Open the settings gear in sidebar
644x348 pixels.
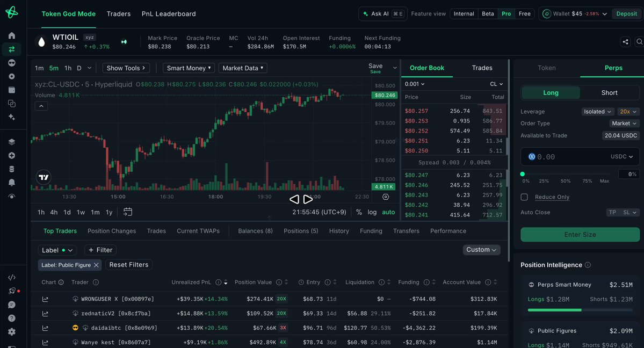click(x=11, y=331)
